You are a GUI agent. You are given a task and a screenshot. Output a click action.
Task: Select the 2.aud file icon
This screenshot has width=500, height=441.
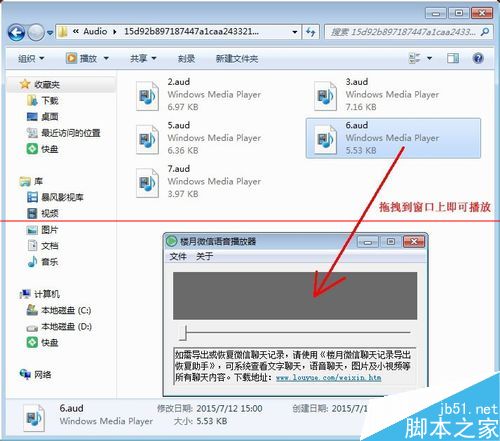point(147,96)
